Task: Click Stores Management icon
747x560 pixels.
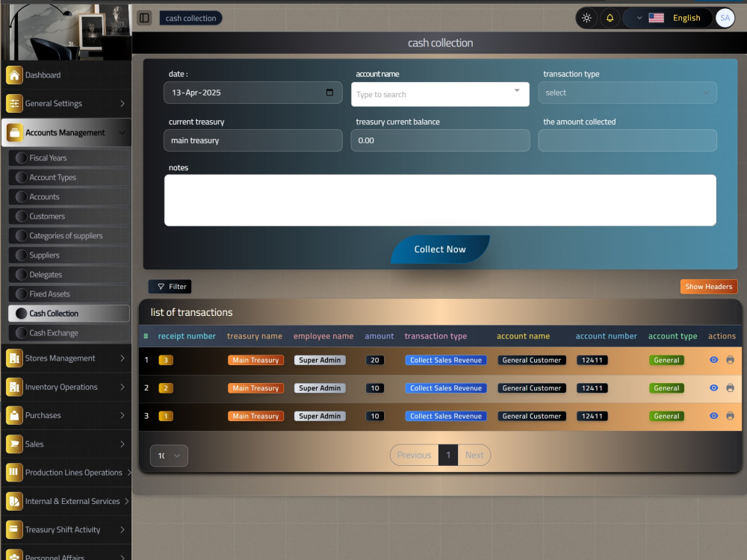Action: (x=14, y=358)
